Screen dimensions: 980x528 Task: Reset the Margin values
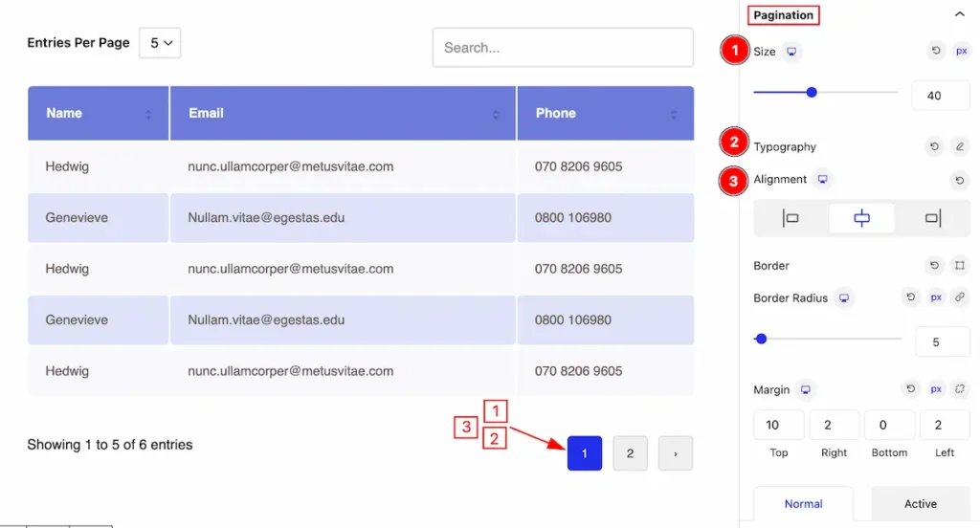coord(911,388)
